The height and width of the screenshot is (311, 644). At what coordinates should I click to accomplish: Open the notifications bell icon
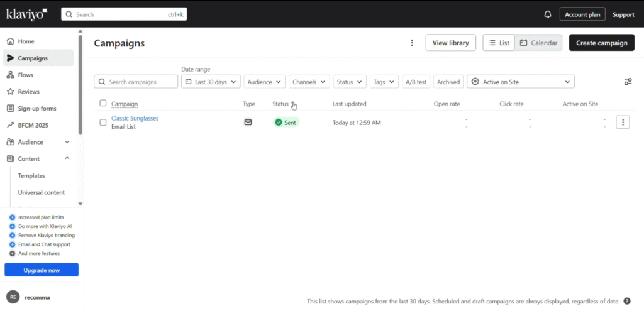tap(547, 14)
